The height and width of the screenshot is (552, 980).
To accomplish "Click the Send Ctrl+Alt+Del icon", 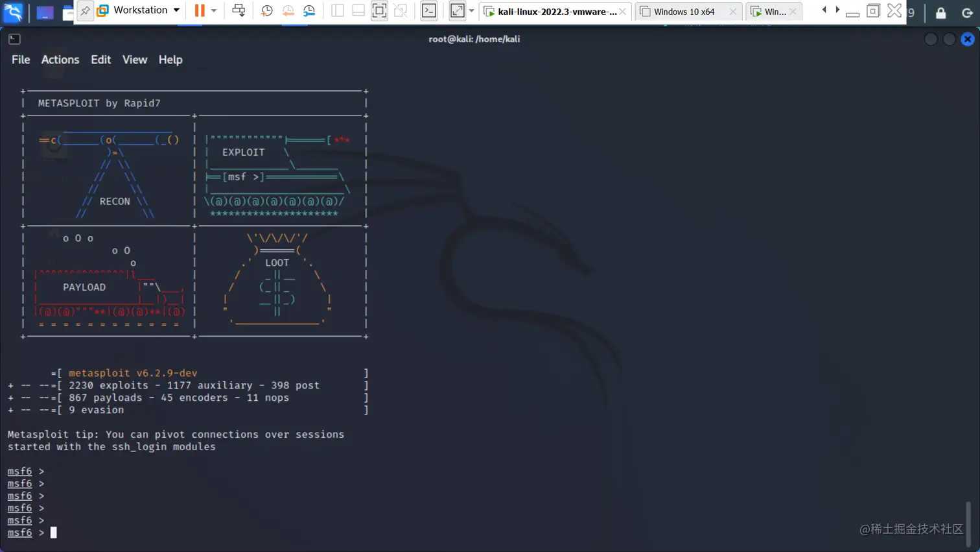I will pyautogui.click(x=239, y=10).
